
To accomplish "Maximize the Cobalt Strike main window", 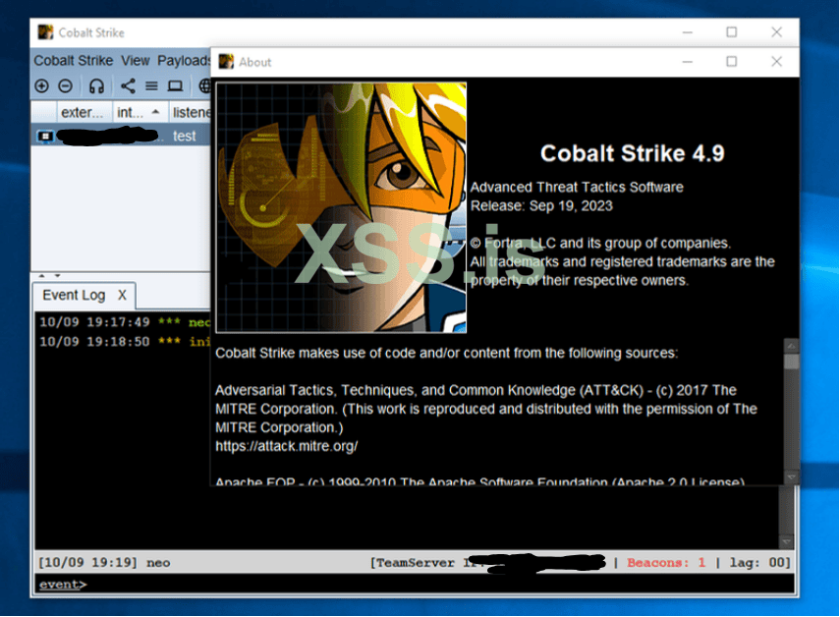I will click(x=731, y=32).
